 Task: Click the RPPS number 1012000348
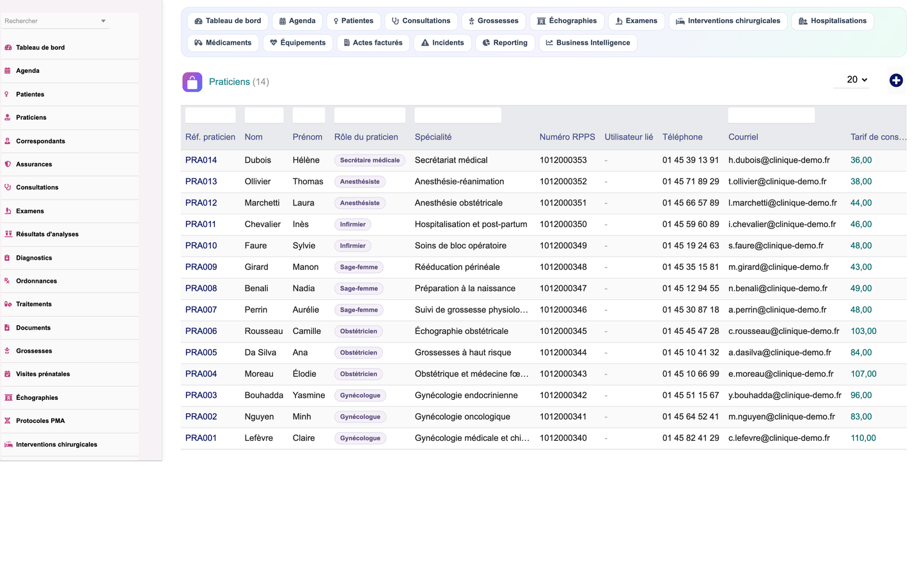[x=563, y=267]
